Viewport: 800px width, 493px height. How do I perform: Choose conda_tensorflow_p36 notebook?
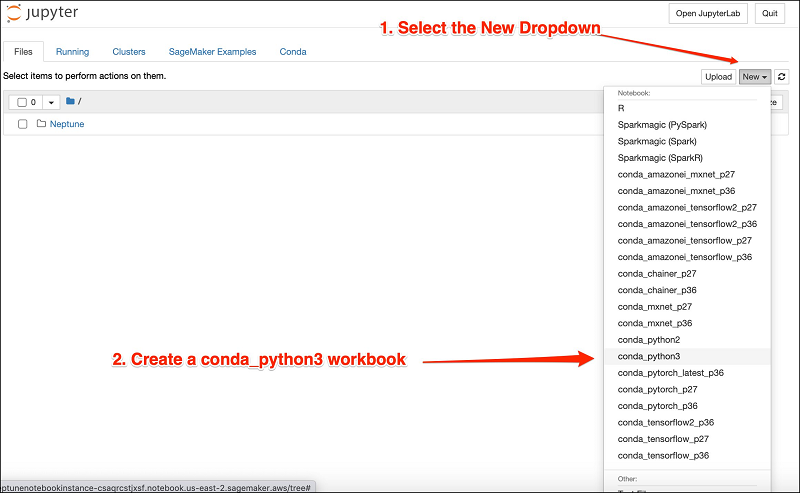(687, 455)
